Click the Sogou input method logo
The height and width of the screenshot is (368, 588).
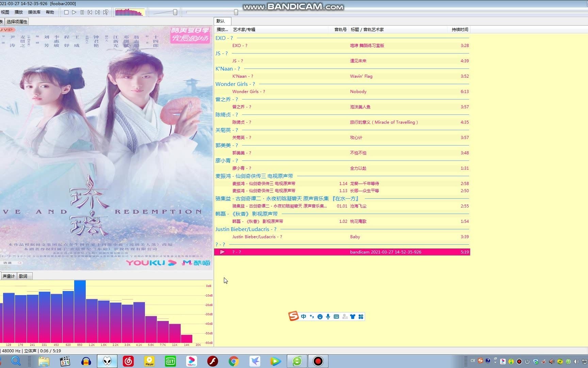point(293,316)
